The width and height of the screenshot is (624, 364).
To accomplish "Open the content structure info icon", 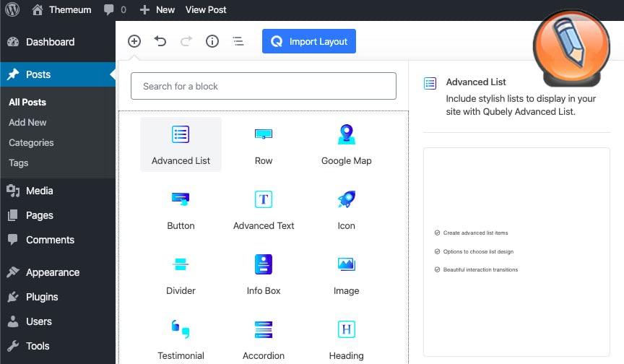I will click(x=212, y=41).
